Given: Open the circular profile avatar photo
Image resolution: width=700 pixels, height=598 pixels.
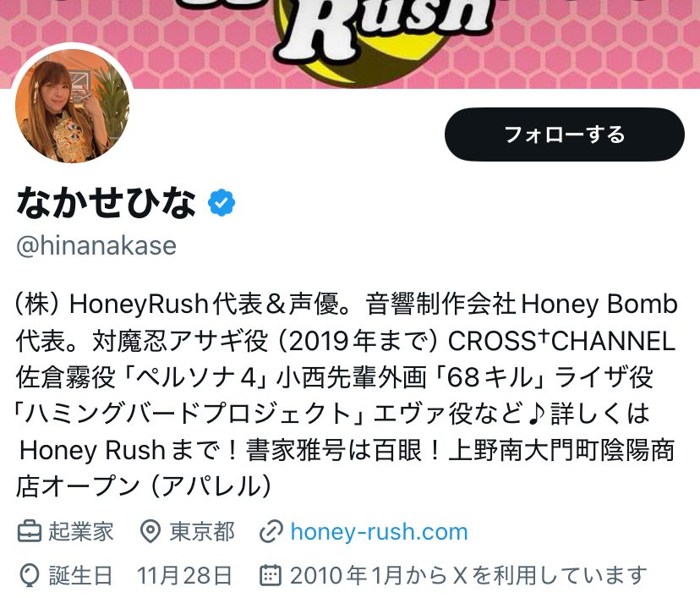Looking at the screenshot, I should pyautogui.click(x=73, y=107).
